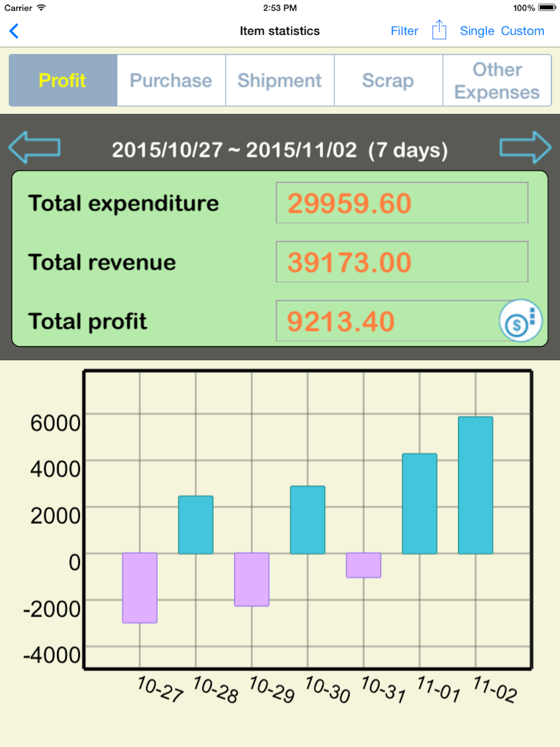
Task: Select the date range 2015/10/27 ~ 2015/11/02
Action: 280,150
